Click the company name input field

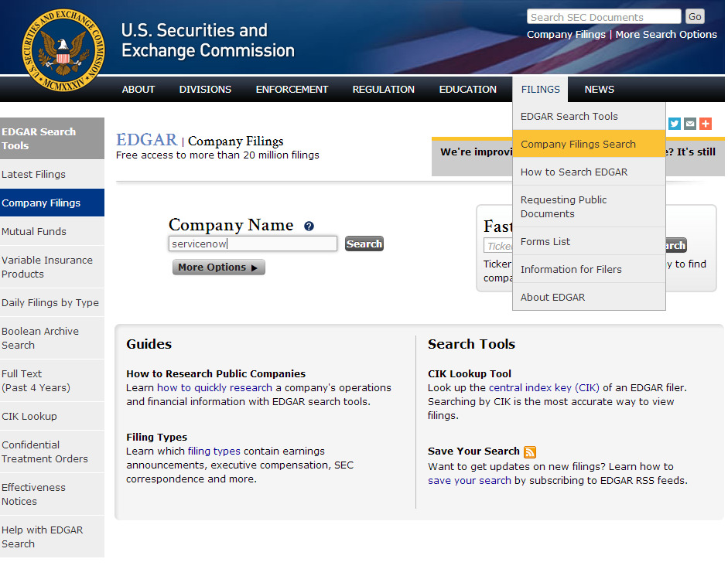click(253, 244)
